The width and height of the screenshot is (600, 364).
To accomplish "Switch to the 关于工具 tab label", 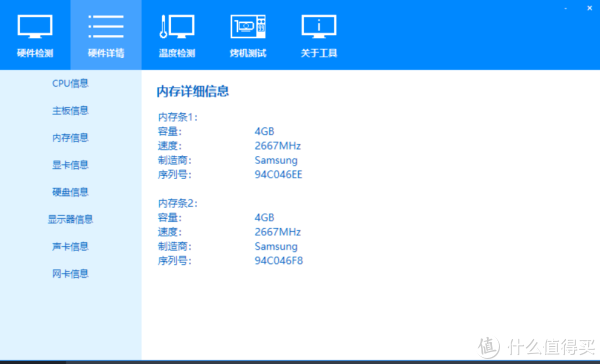I will (x=319, y=53).
